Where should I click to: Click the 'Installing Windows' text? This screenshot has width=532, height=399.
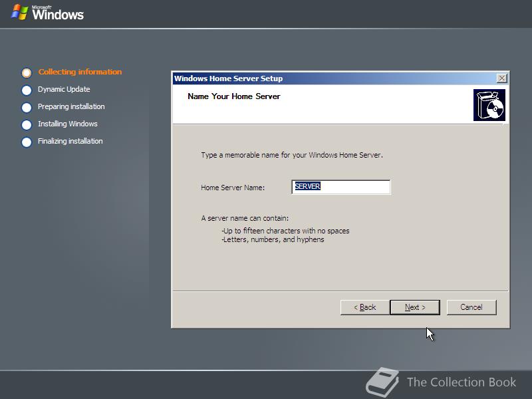point(68,124)
